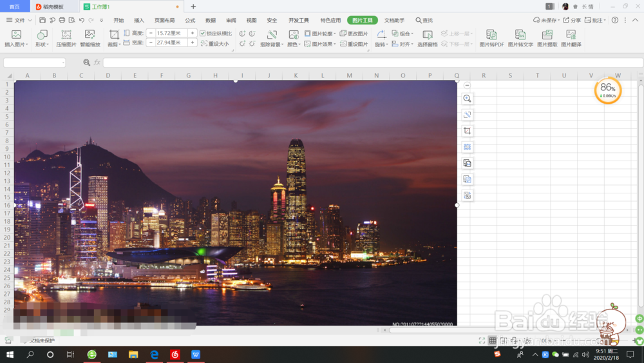This screenshot has height=363, width=644.
Task: Open Smart Zoom (智能缩放)
Action: pyautogui.click(x=90, y=38)
